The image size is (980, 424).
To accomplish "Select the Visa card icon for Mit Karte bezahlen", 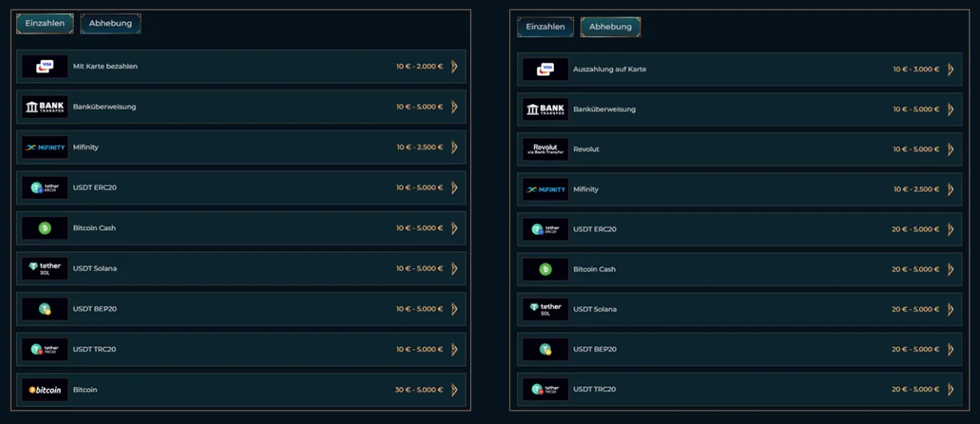I will coord(45,66).
